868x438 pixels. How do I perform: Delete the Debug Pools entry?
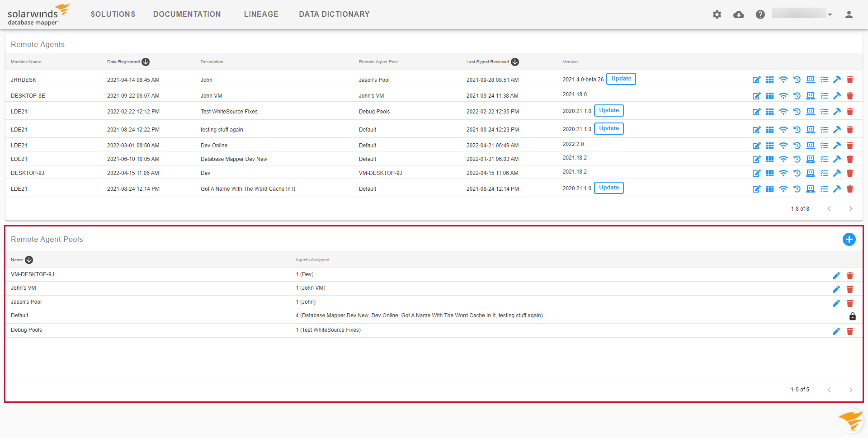tap(850, 331)
